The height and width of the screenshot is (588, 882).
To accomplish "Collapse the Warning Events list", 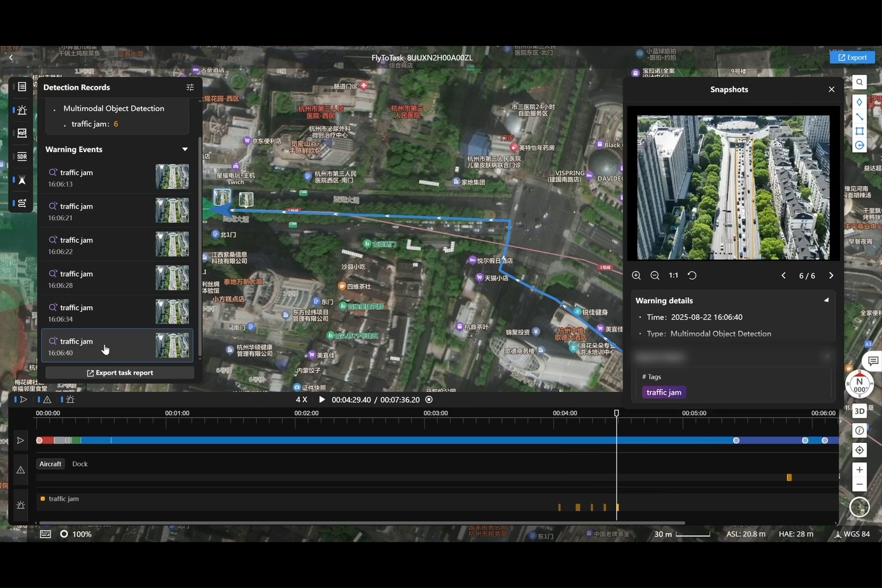I will click(185, 150).
